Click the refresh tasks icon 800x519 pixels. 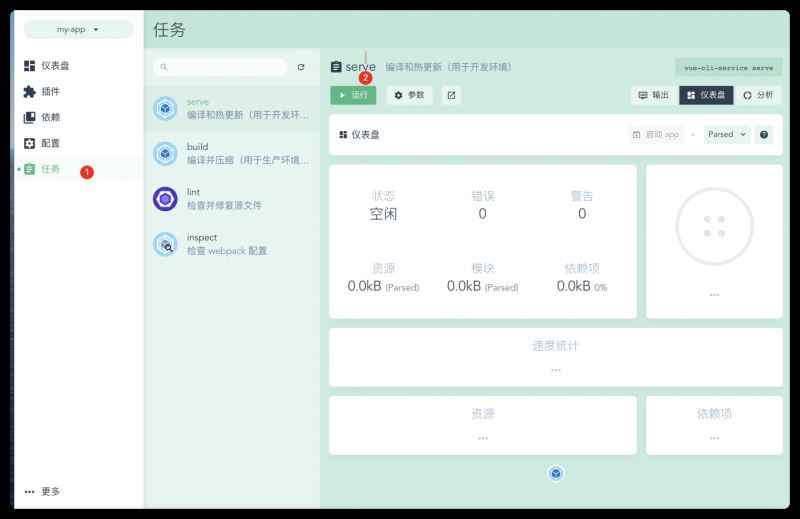click(301, 67)
